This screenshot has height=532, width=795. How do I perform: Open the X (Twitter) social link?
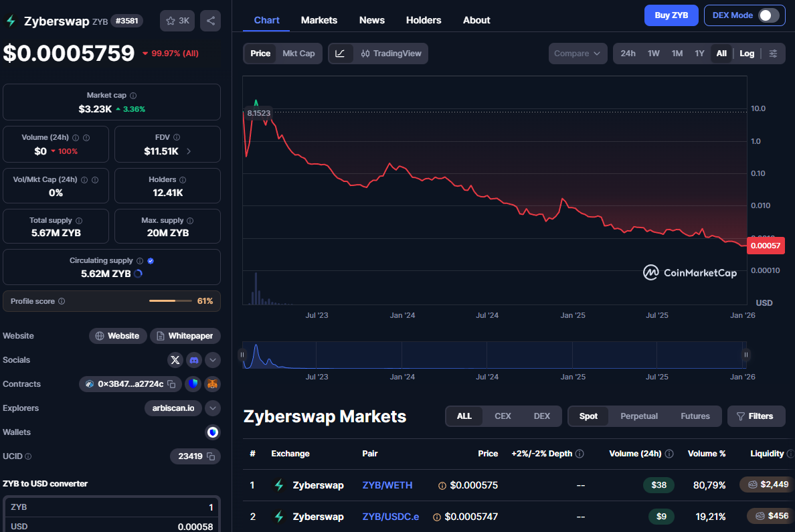[x=175, y=360]
